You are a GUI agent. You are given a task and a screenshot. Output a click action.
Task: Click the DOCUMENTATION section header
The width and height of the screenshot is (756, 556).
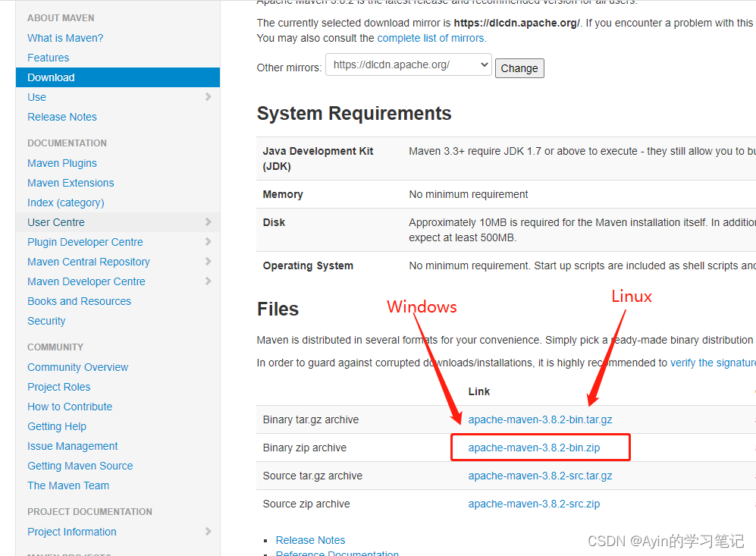pyautogui.click(x=67, y=143)
